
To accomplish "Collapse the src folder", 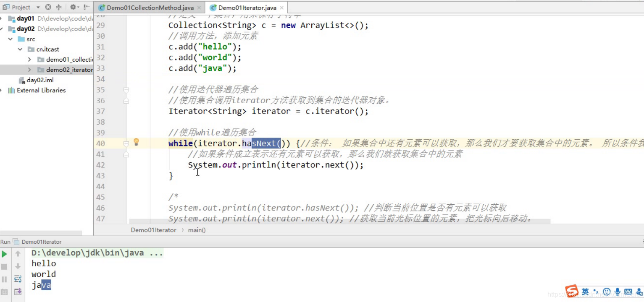I will (11, 39).
